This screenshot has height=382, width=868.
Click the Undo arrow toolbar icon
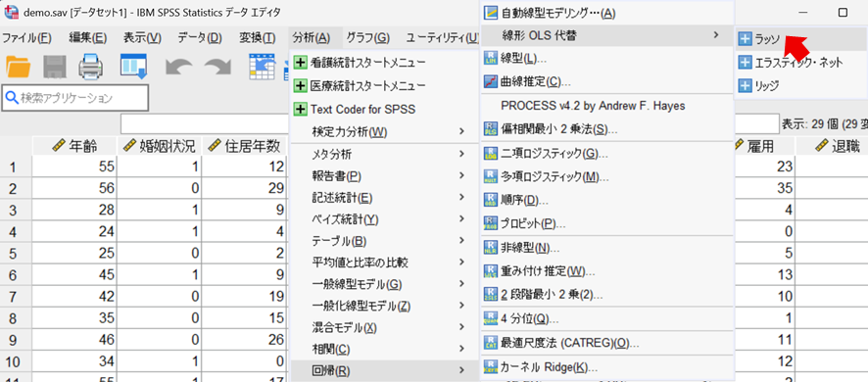178,67
